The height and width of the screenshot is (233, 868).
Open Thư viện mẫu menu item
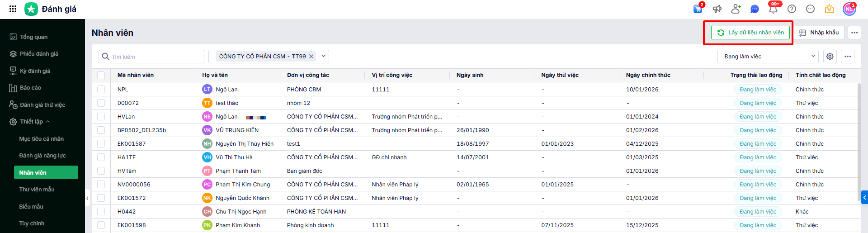(x=37, y=190)
